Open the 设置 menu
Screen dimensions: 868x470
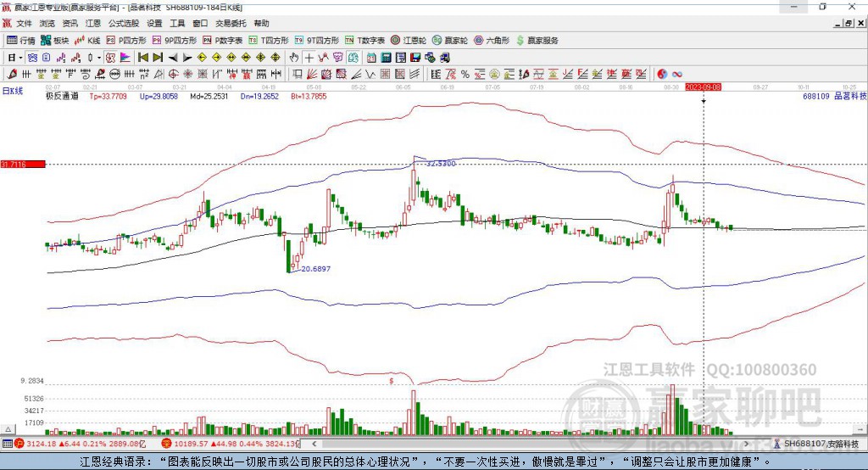[154, 23]
